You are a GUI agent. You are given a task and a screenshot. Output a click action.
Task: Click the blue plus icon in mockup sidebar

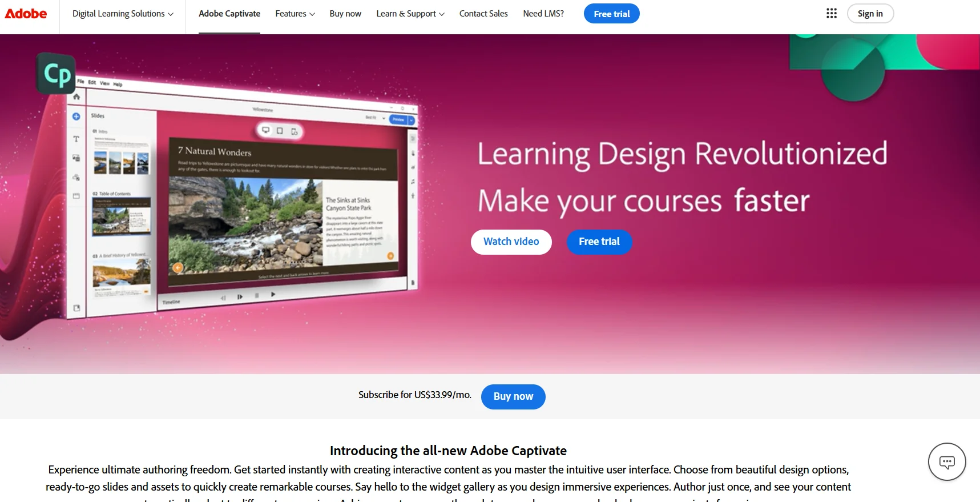click(76, 117)
